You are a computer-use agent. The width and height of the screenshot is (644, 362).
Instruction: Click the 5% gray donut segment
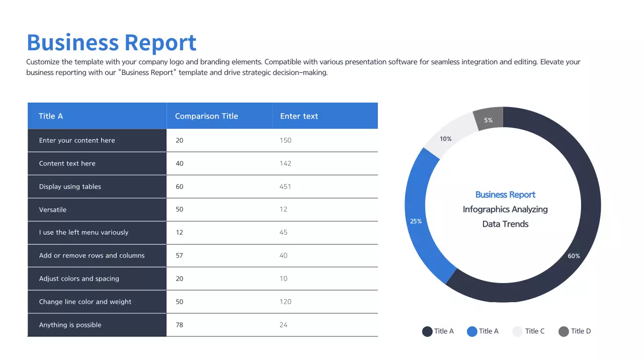pos(487,120)
